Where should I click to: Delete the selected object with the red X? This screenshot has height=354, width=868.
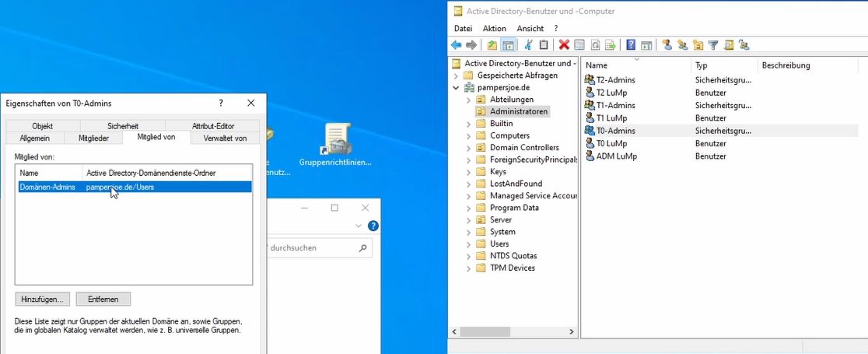(564, 45)
